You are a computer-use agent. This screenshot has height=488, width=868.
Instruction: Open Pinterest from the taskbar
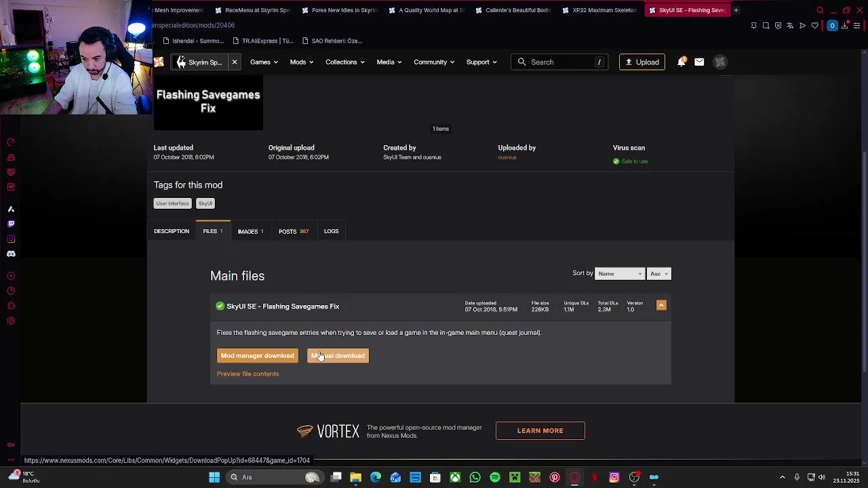[555, 477]
